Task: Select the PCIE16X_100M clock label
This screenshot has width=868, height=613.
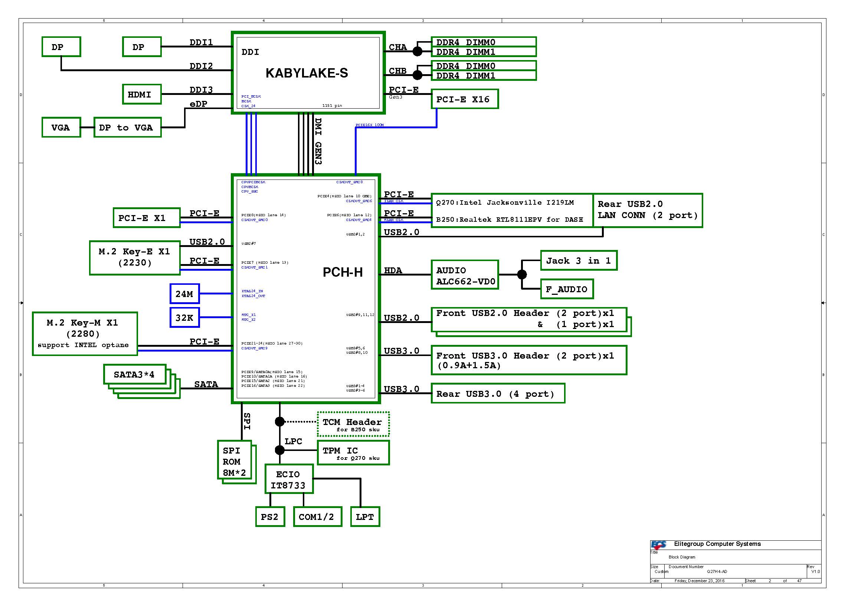Action: [x=369, y=125]
